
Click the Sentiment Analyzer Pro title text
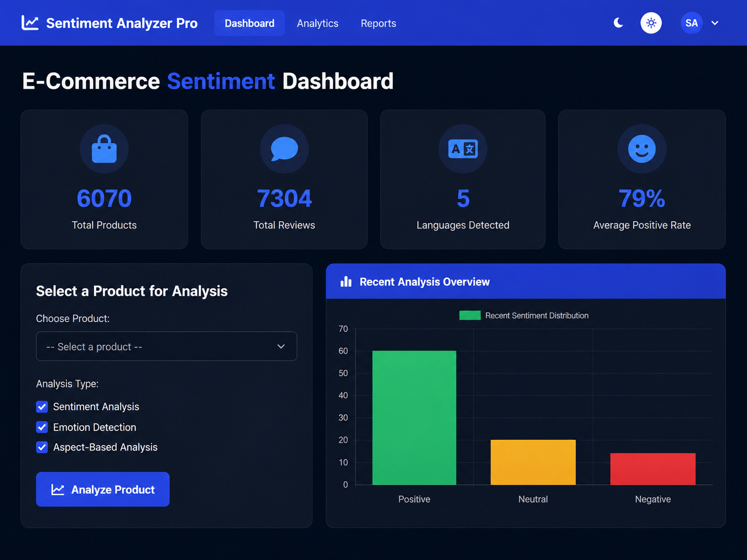click(122, 23)
